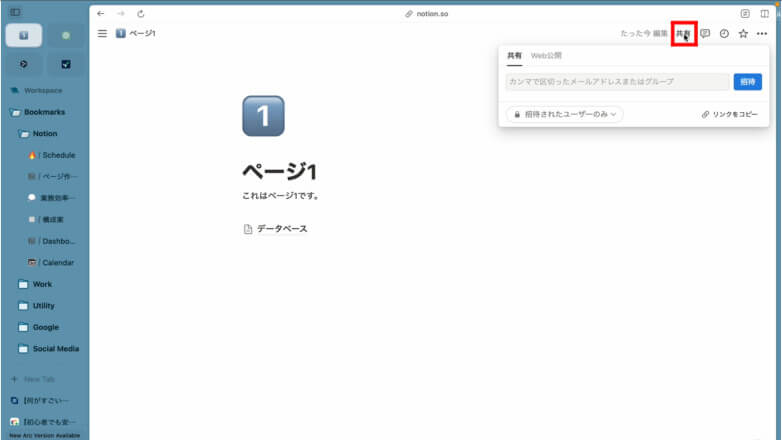Viewport: 782px width, 440px height.
Task: Open the Notion hamburger menu icon
Action: [102, 33]
